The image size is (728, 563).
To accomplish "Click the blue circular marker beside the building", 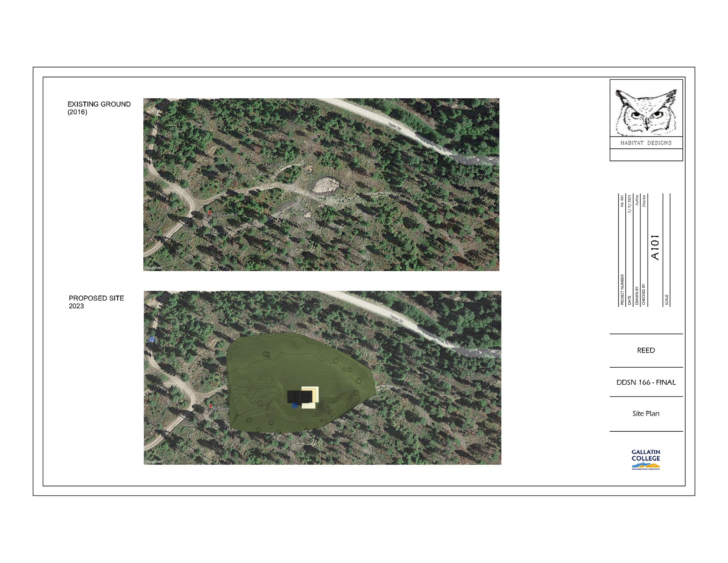I will click(x=295, y=406).
